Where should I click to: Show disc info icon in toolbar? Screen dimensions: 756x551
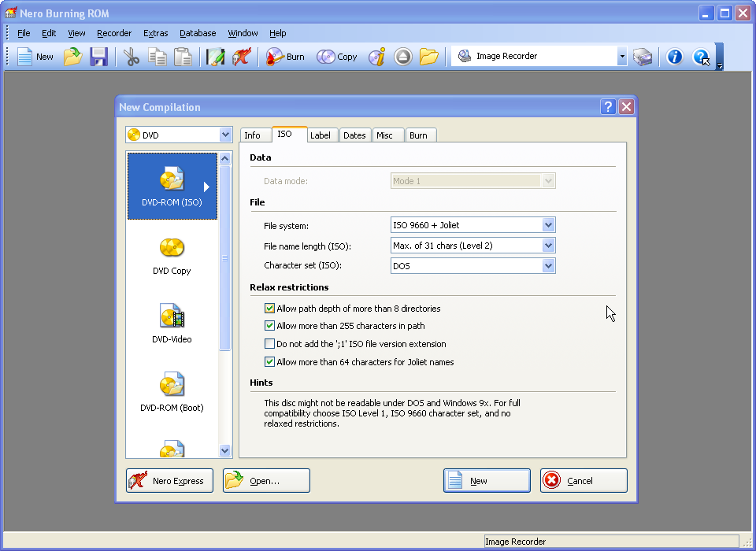(376, 57)
